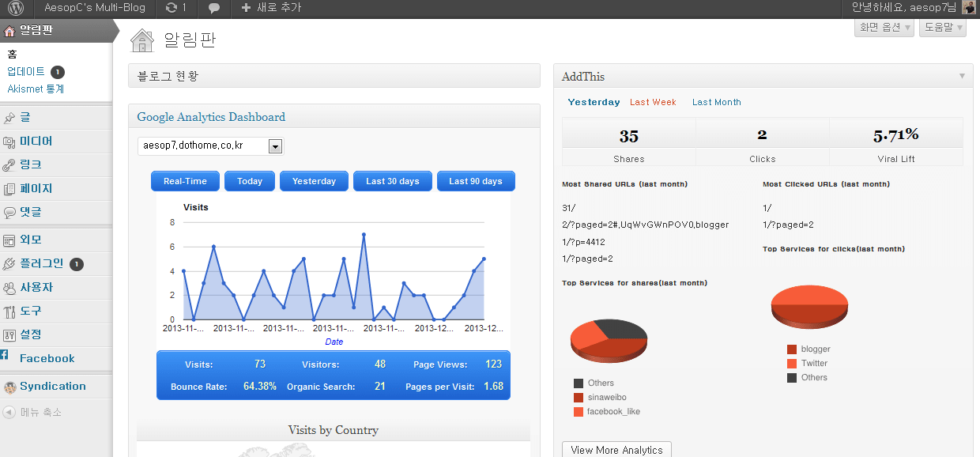Click the Last 90 days button
The height and width of the screenshot is (457, 980).
tap(476, 181)
